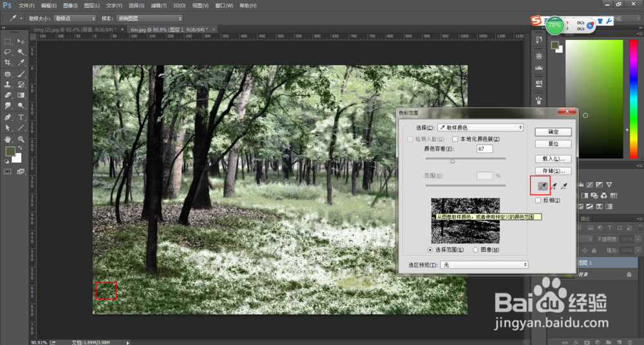Click the eyedropper sample tool in Color Range
644x345 pixels.
(542, 187)
